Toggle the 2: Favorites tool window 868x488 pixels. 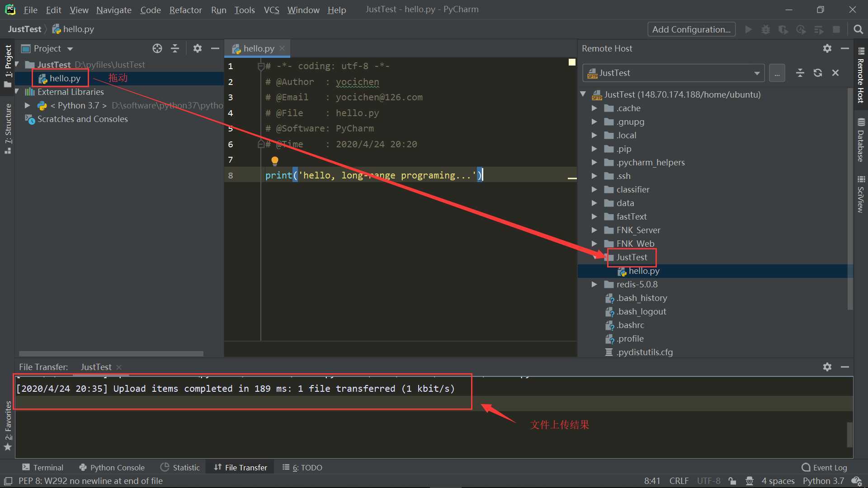(8, 426)
